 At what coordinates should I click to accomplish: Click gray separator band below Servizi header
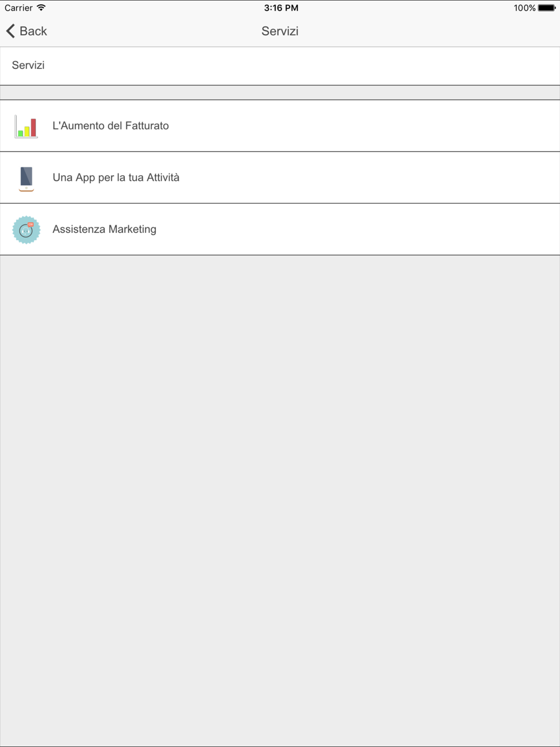tap(280, 92)
